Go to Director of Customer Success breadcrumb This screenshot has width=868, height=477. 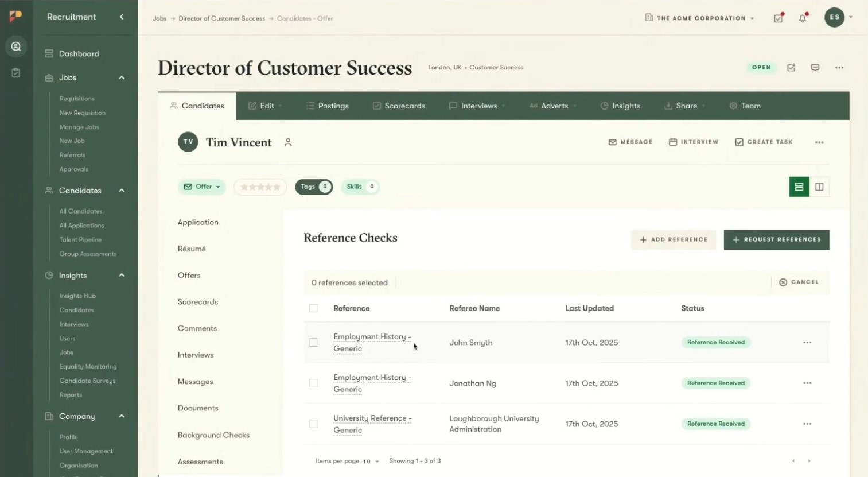(221, 18)
